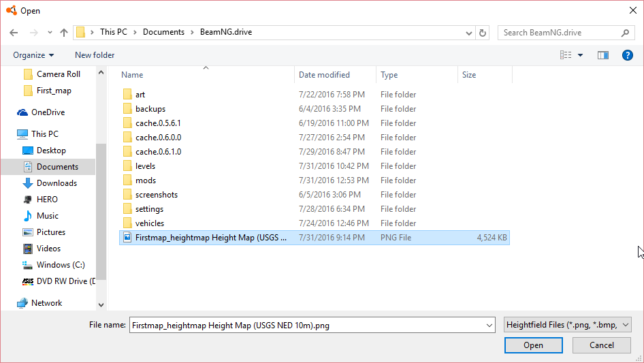This screenshot has height=363, width=644.
Task: Go up one folder level
Action: 64,33
